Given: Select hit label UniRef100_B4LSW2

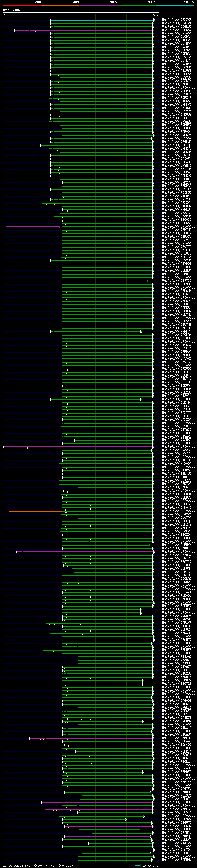Looking at the screenshot, I should click(177, 474).
